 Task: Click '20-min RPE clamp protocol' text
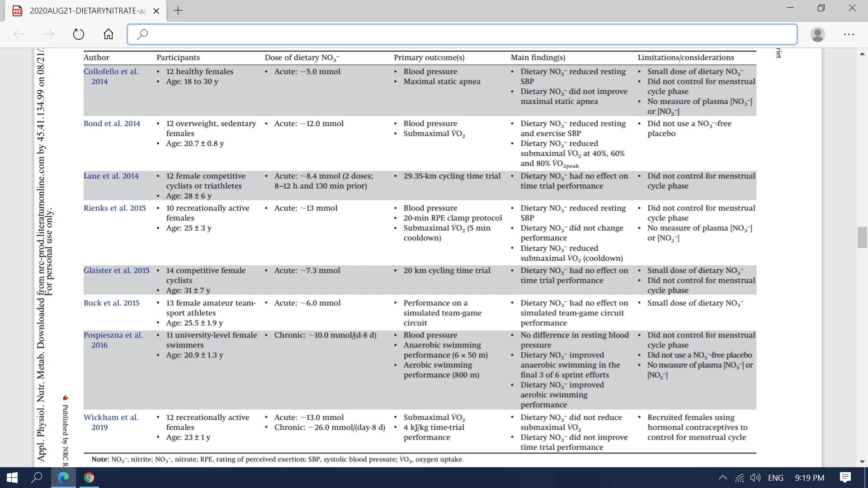[453, 218]
